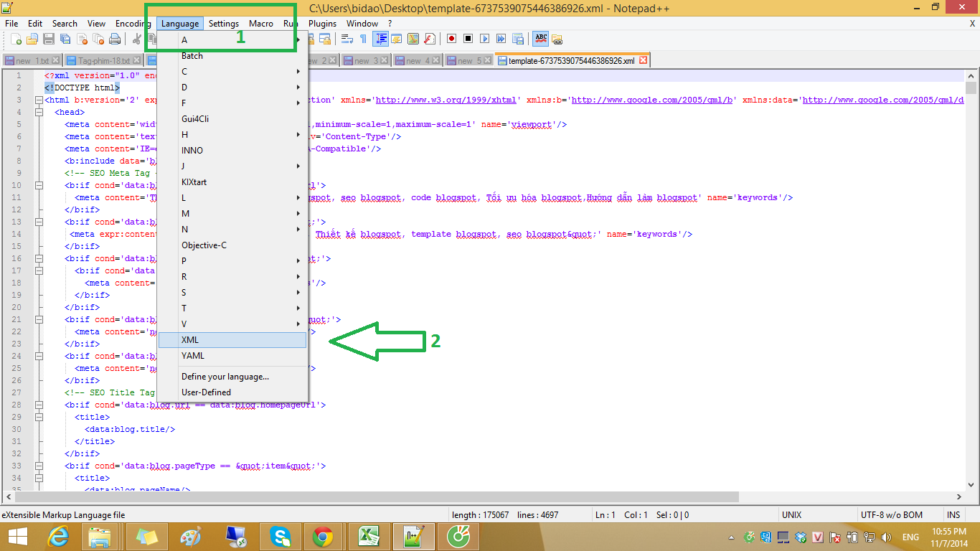Choose Objective-C in the Language menu

232,245
